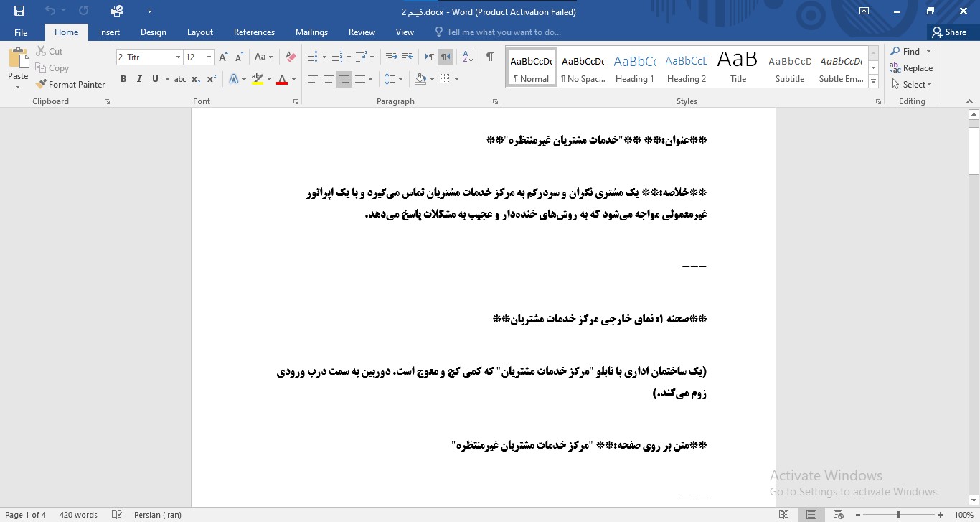Click the Replace button
The image size is (980, 522).
coord(912,68)
